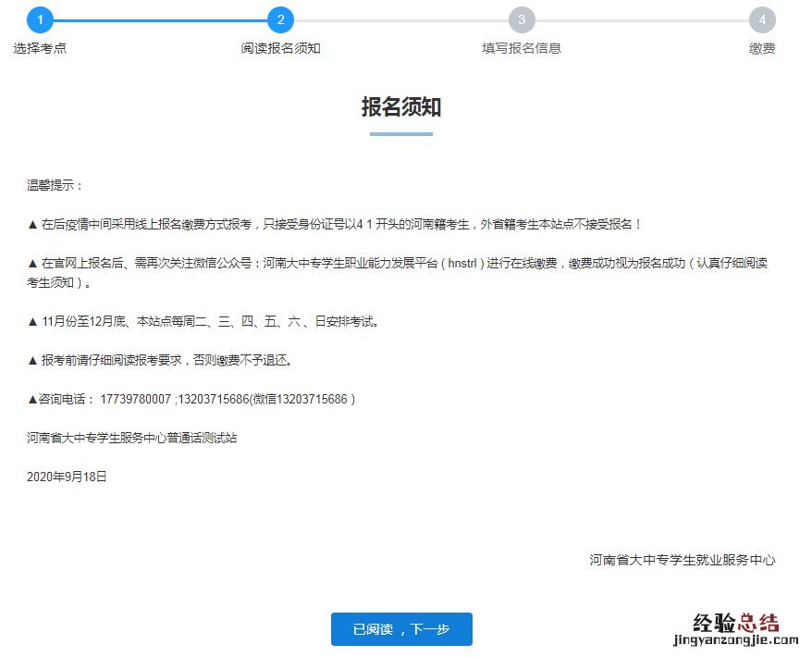Click the 报名须知 page heading
The image size is (812, 657).
pyautogui.click(x=400, y=107)
